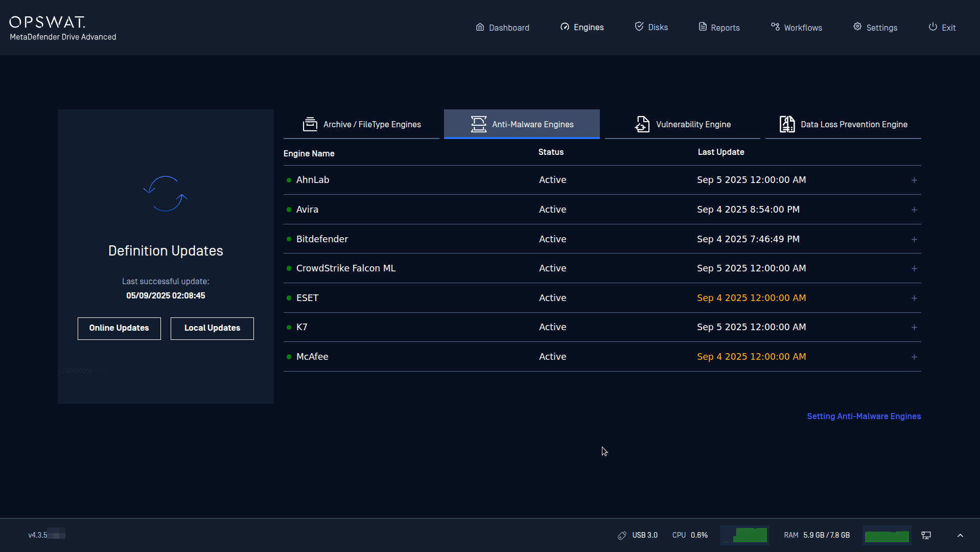Click the Reports document icon

(x=703, y=27)
